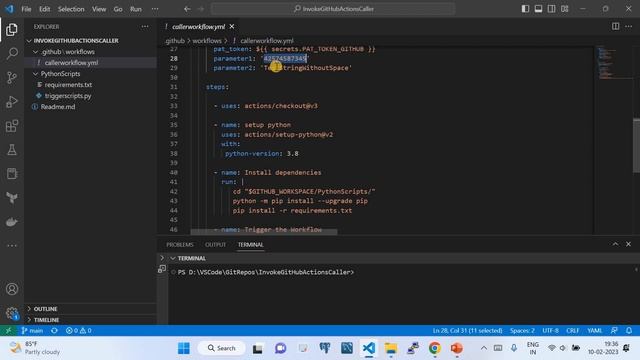Open editor more actions ellipsis
The image size is (640, 360).
629,26
